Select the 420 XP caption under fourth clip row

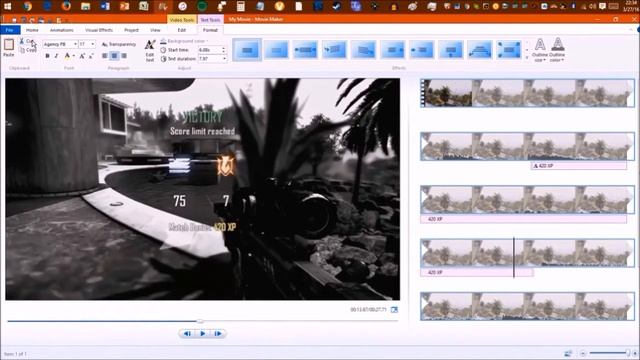tap(477, 272)
